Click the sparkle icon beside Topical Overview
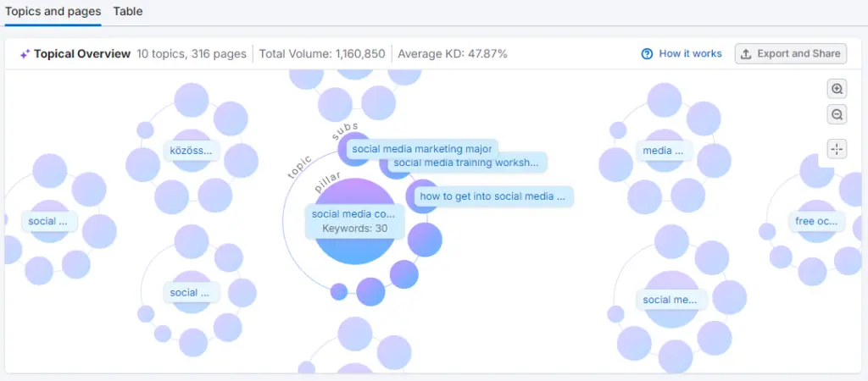The height and width of the screenshot is (381, 868). (x=25, y=53)
